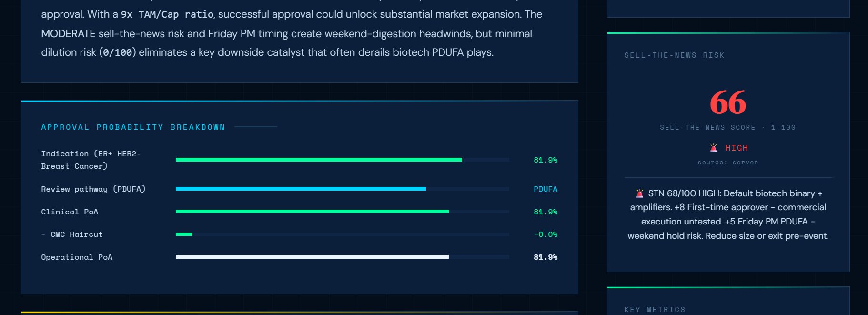Click the 81.9% value beside Operational PoA
The height and width of the screenshot is (315, 868).
tap(546, 257)
